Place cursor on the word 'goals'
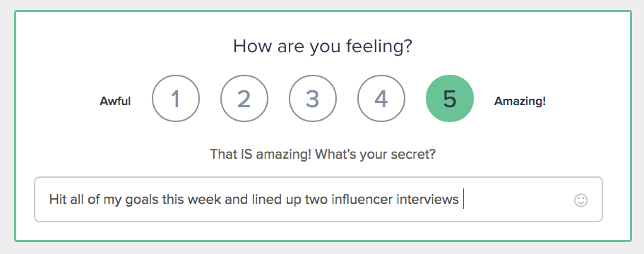 (x=141, y=200)
